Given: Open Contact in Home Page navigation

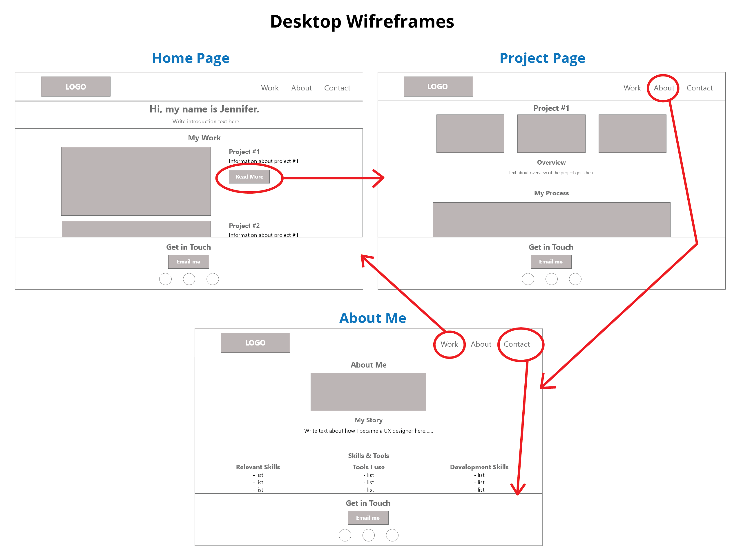Looking at the screenshot, I should click(x=337, y=88).
